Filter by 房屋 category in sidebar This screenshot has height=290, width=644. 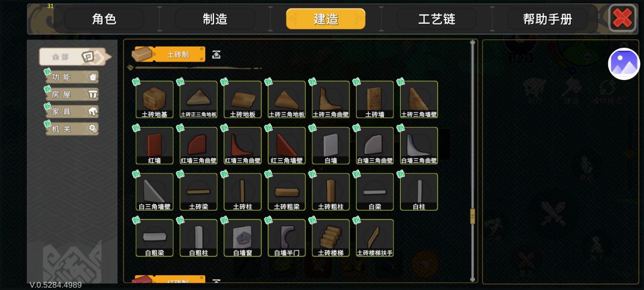pos(72,94)
